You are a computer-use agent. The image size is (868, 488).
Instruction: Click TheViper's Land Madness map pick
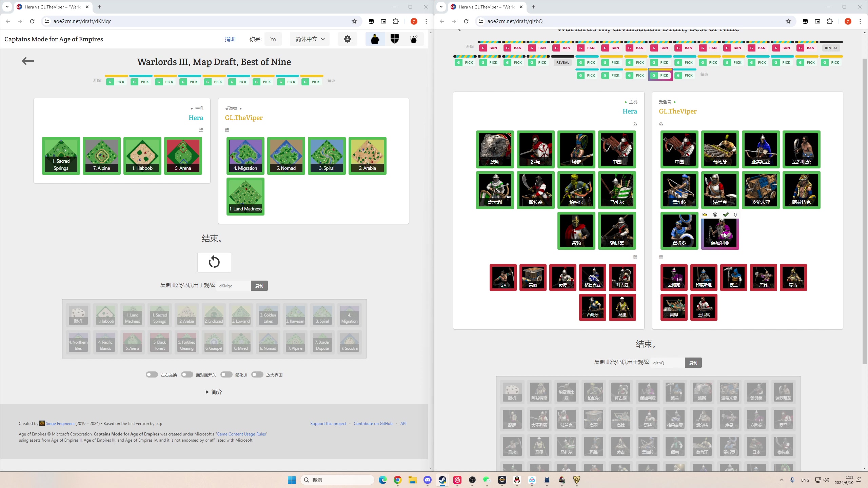(x=245, y=197)
